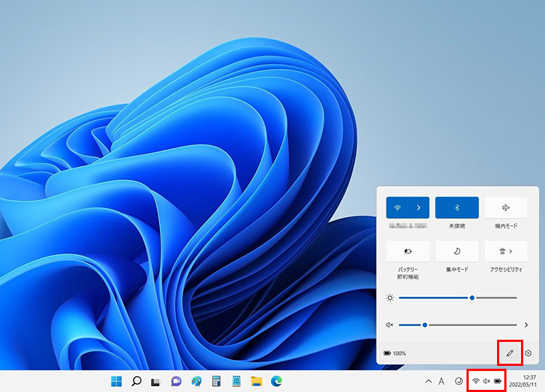Click the pencil edit quick settings icon
Image resolution: width=545 pixels, height=392 pixels.
coord(510,353)
